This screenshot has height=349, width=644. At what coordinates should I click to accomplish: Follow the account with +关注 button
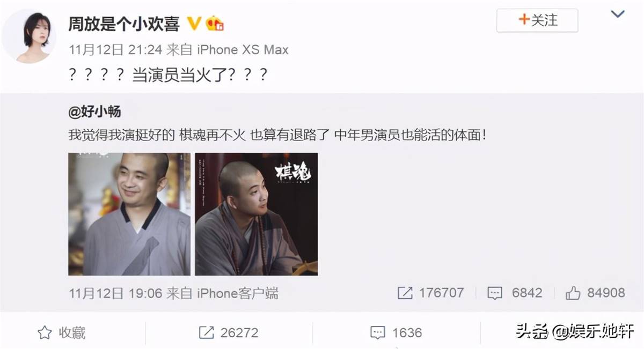(537, 20)
